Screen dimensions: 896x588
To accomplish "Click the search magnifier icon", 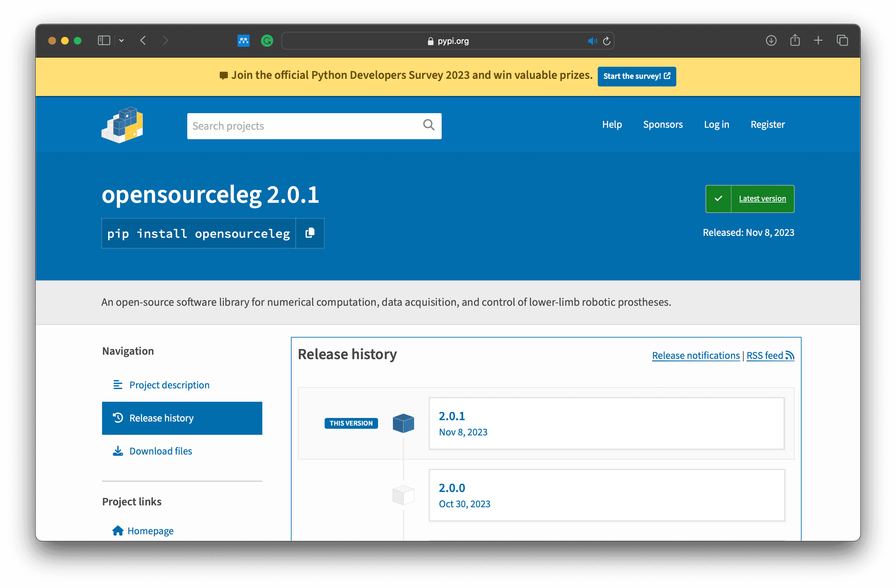I will pyautogui.click(x=428, y=125).
